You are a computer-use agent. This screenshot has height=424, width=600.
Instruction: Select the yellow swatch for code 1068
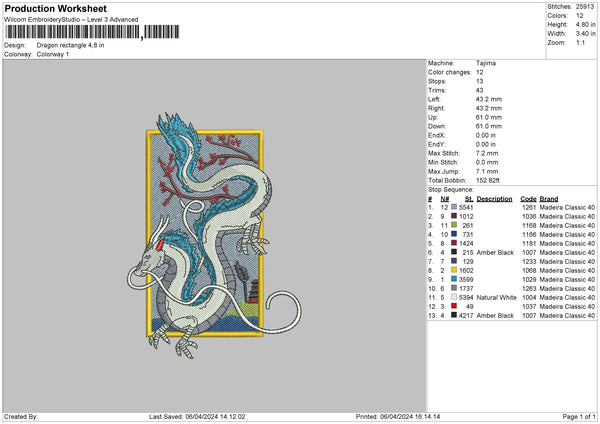coord(454,270)
